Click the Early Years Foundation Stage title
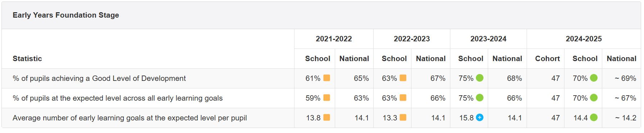 click(66, 15)
